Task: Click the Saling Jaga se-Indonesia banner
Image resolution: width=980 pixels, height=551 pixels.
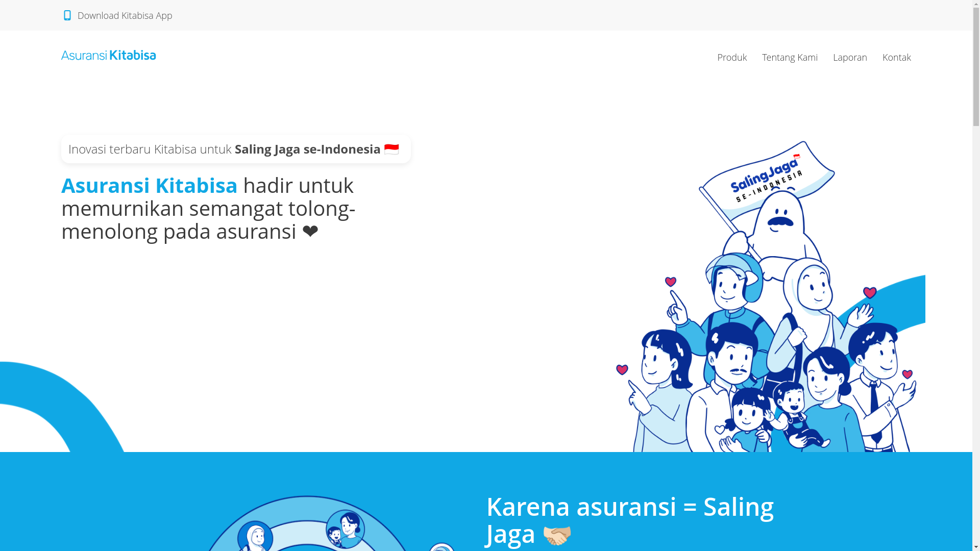Action: click(x=236, y=149)
